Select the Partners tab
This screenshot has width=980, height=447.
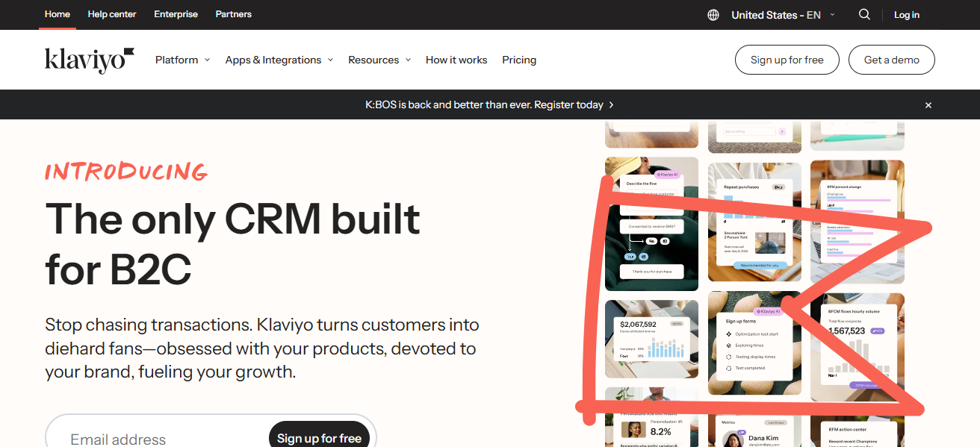(234, 14)
